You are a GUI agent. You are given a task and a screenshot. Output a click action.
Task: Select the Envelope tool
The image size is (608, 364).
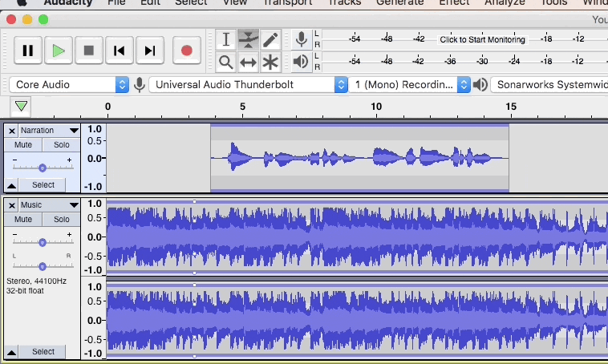pos(249,39)
